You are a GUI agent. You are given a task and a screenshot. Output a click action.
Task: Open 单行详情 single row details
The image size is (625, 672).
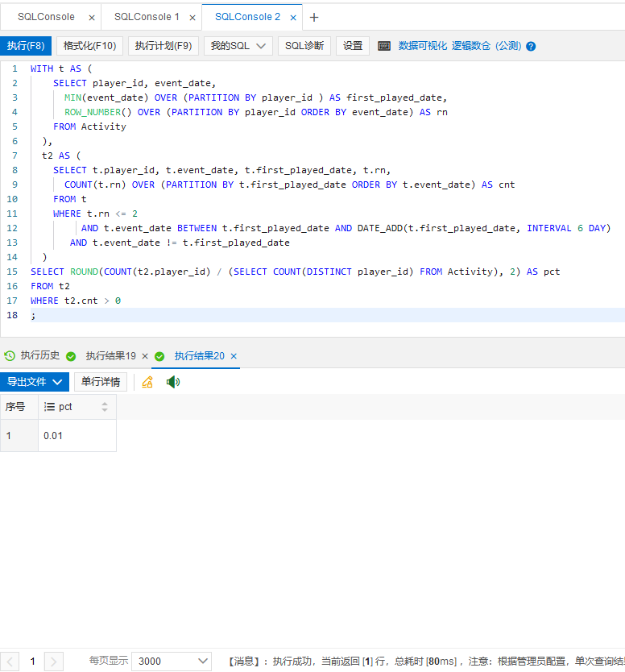point(101,381)
